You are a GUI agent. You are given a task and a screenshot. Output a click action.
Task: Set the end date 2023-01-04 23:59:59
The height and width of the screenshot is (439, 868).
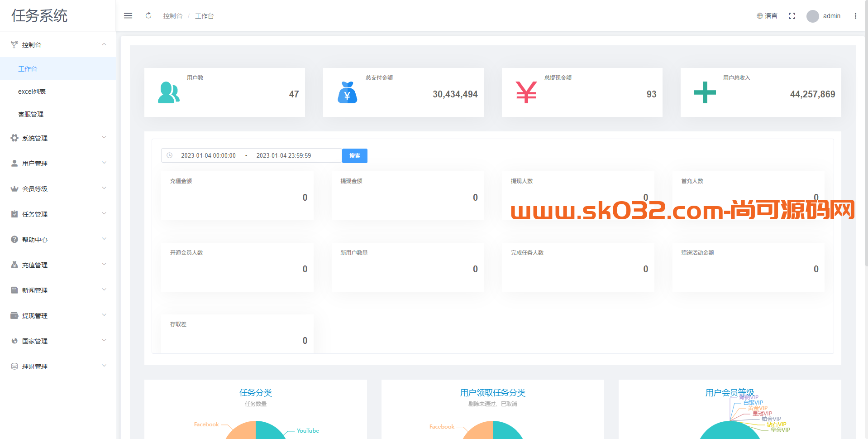[x=284, y=155]
